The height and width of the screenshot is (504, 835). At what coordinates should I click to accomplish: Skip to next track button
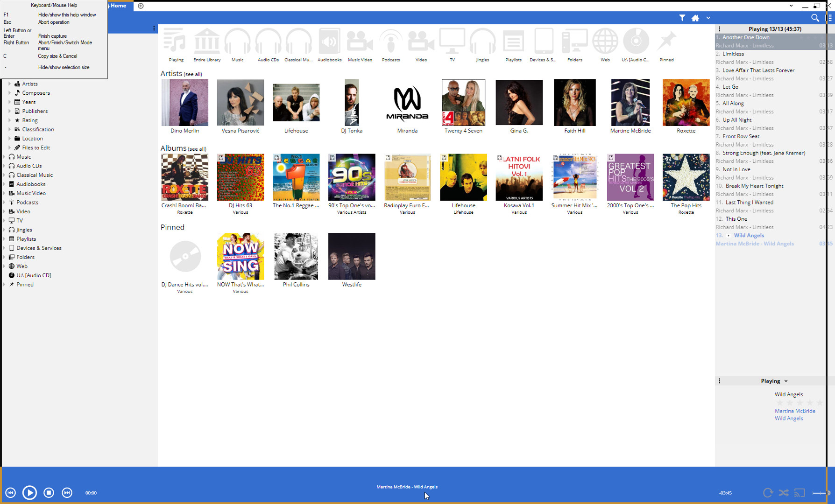click(x=67, y=492)
